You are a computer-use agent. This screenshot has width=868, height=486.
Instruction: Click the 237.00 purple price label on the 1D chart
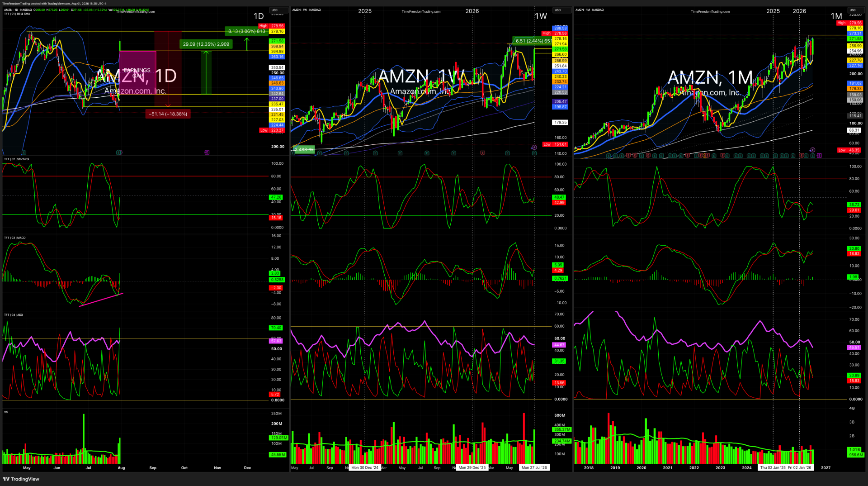click(277, 99)
